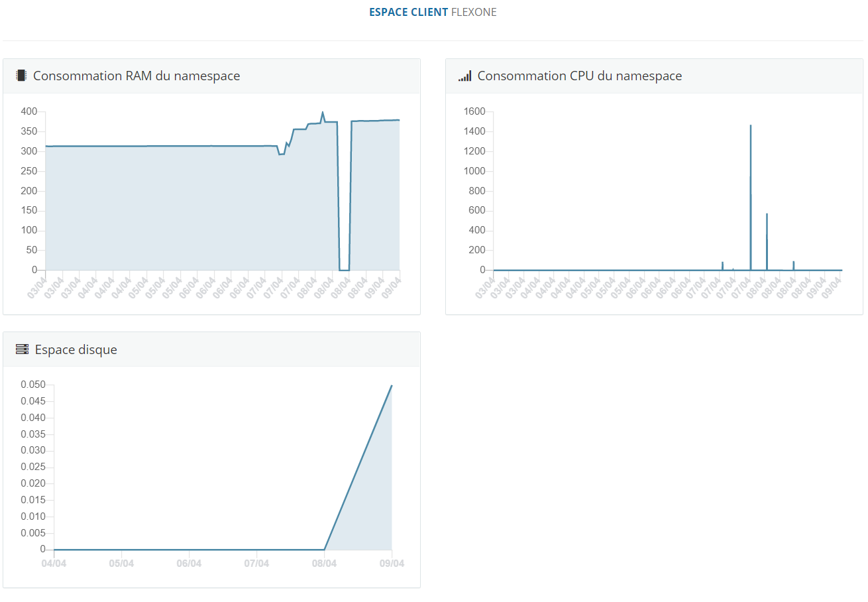Click the 08/04 x-axis label in disk chart
Screen dimensions: 868x602
325,564
